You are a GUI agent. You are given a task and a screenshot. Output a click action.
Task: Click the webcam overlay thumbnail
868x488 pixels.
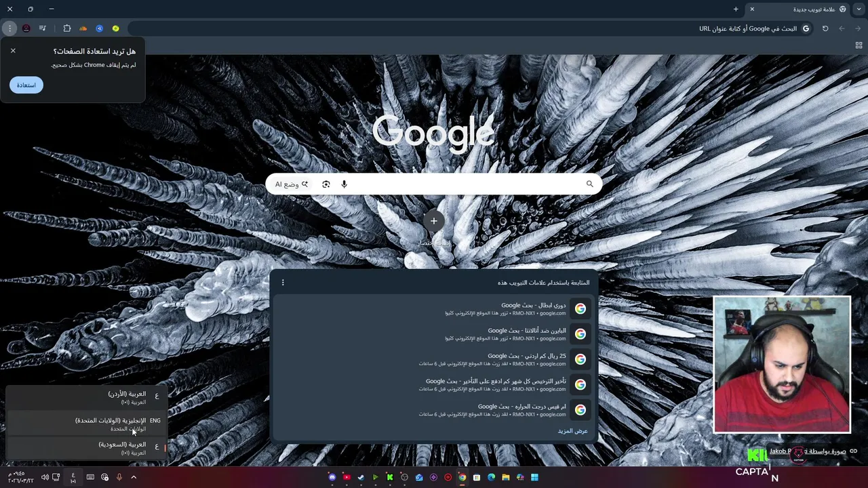(x=782, y=365)
